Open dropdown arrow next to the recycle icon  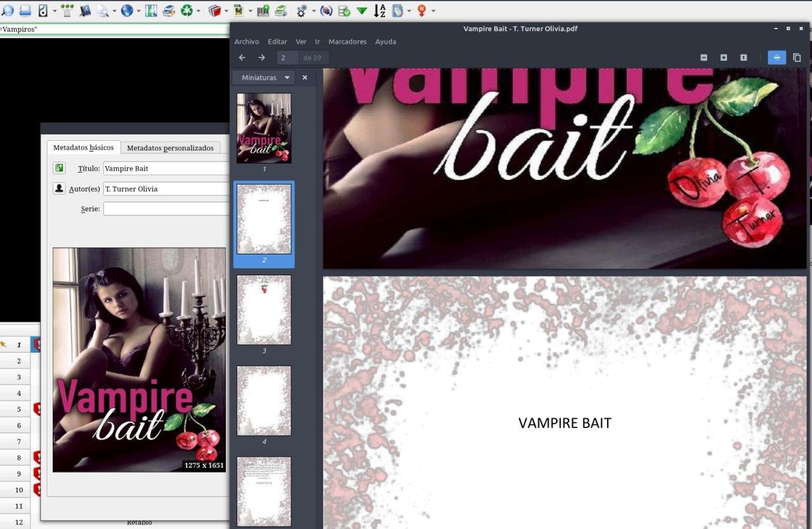(199, 11)
